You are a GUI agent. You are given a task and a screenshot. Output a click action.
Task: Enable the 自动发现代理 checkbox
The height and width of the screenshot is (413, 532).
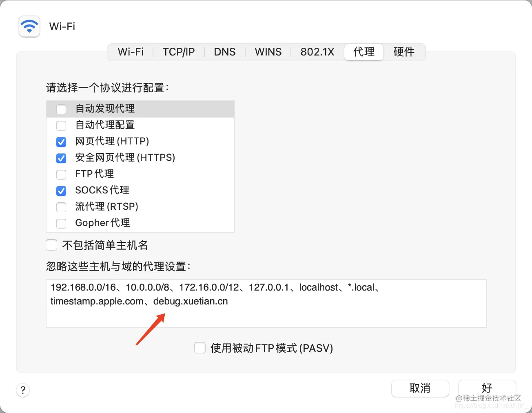click(61, 109)
